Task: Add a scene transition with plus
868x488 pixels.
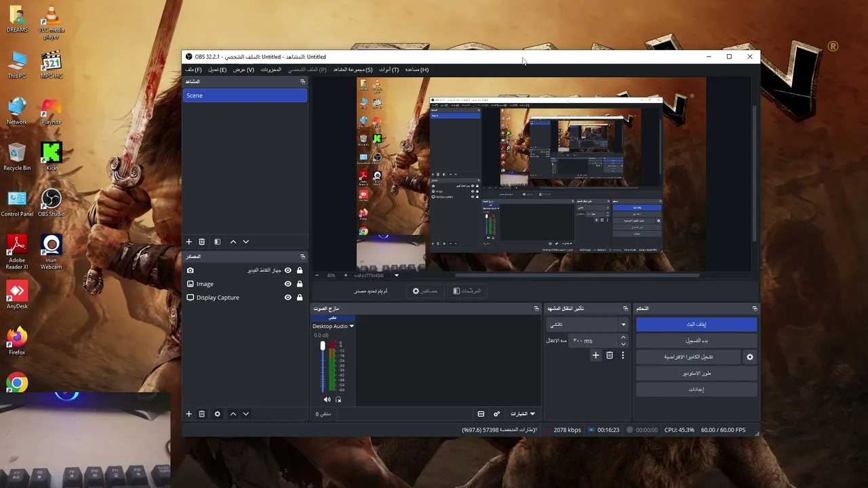Action: [x=595, y=355]
